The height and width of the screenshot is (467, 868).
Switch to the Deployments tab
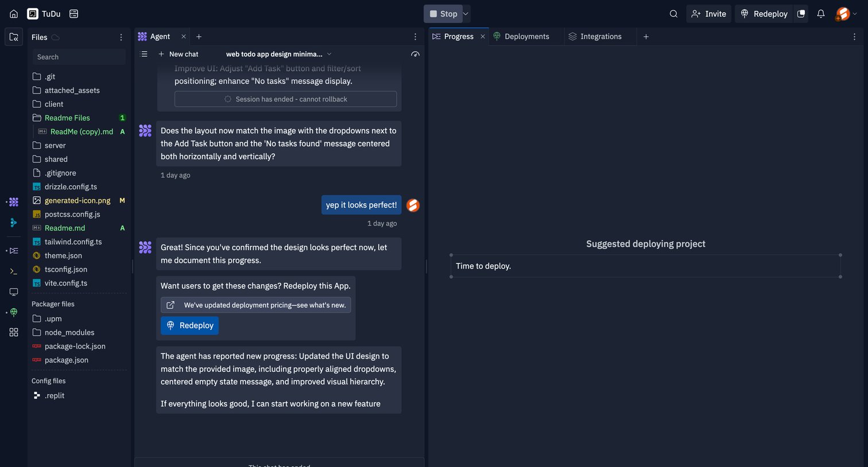[521, 37]
